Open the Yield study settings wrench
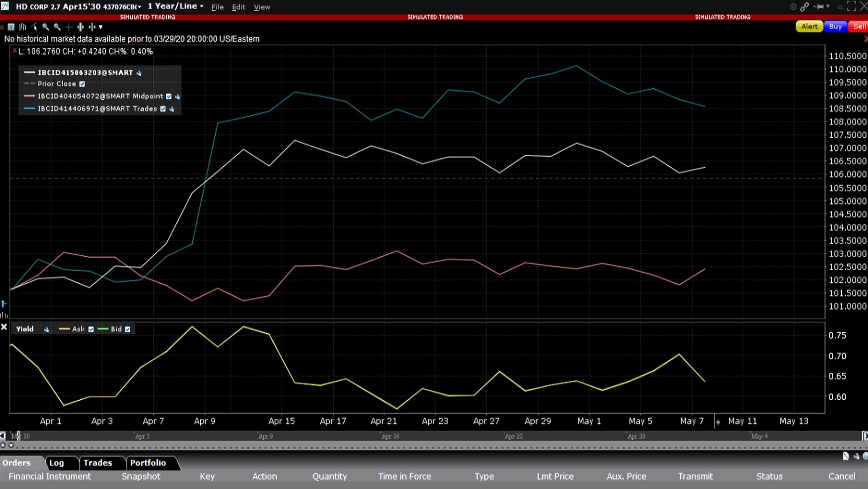868x489 pixels. point(46,330)
